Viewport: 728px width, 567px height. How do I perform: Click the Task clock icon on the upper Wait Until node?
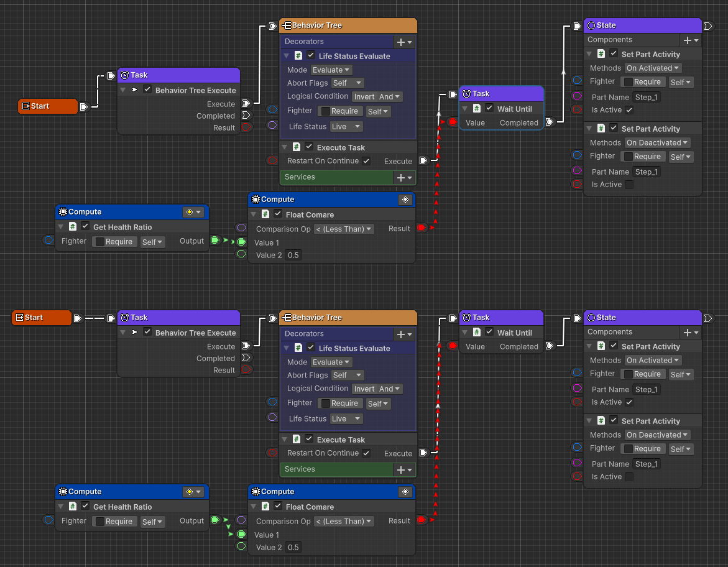(466, 94)
